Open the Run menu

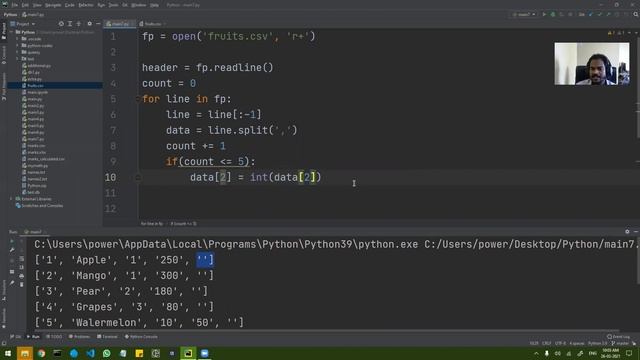pyautogui.click(x=101, y=5)
